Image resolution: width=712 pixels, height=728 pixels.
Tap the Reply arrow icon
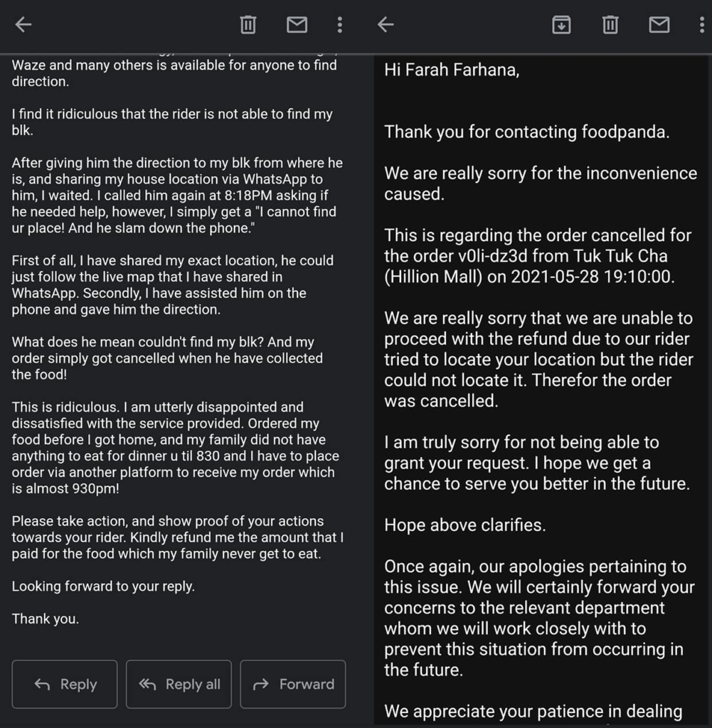42,684
